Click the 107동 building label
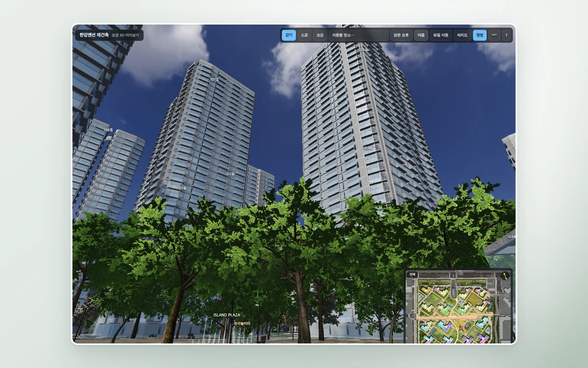Screen dimensions: 588x368 point(214,79)
